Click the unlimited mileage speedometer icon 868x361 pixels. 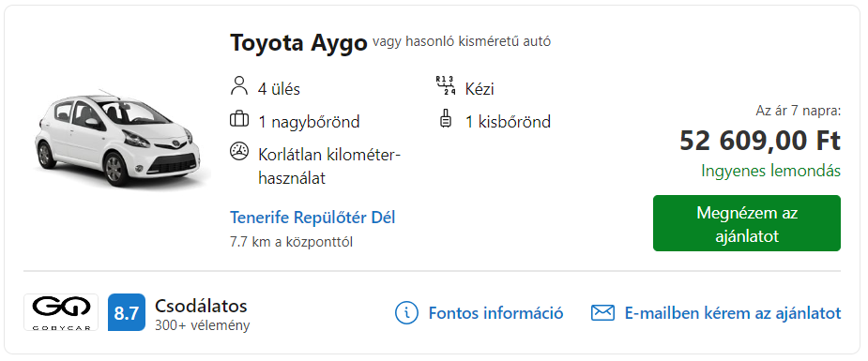tap(239, 152)
